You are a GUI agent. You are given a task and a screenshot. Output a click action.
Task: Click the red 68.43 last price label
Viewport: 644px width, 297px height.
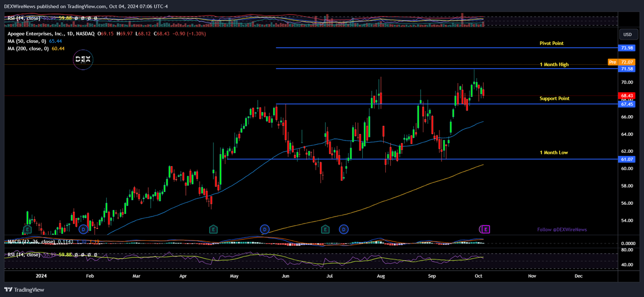tap(627, 95)
